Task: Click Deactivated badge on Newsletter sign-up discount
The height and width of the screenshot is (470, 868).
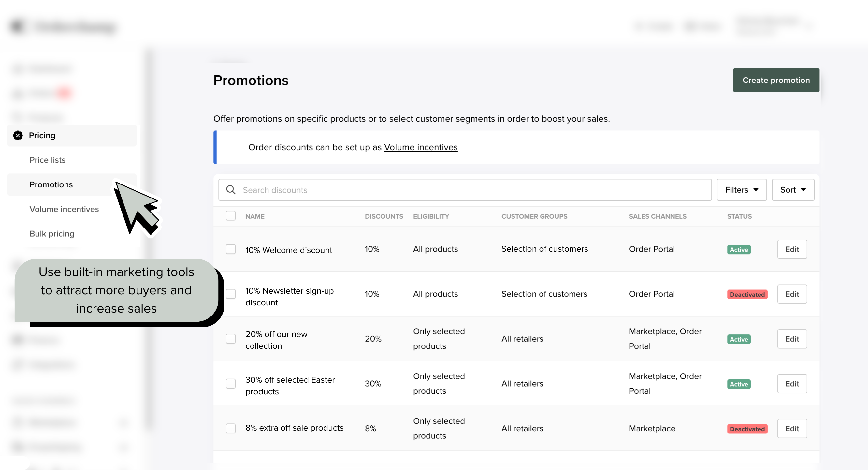Action: coord(747,294)
